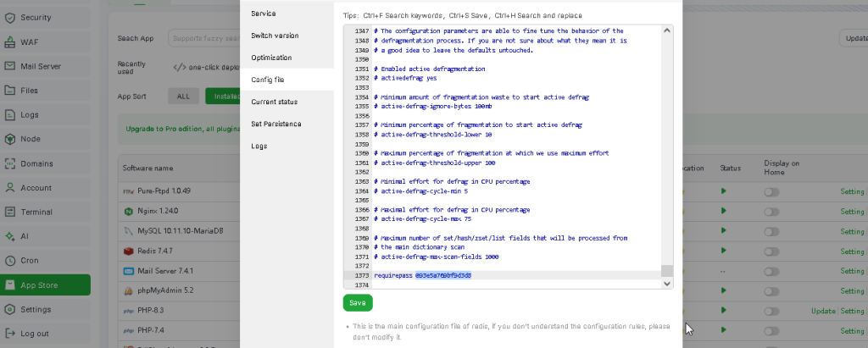The image size is (868, 348).
Task: Toggle Display on Home for PHP-7.4
Action: tap(771, 331)
